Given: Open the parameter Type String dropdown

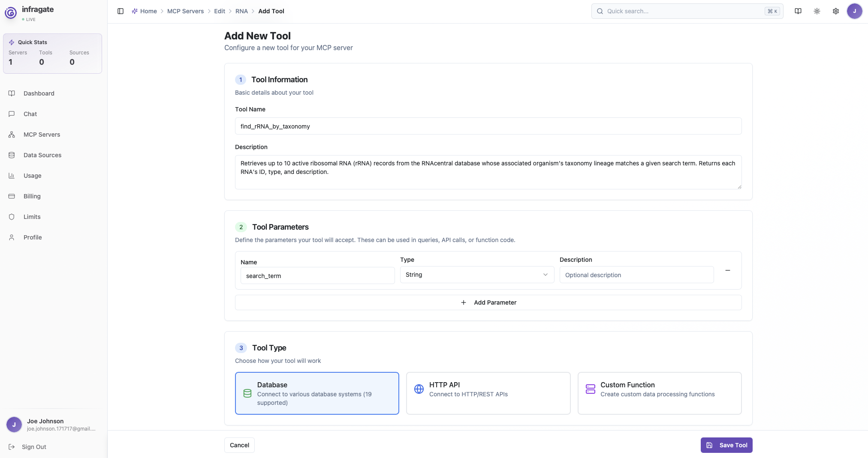Looking at the screenshot, I should point(477,275).
